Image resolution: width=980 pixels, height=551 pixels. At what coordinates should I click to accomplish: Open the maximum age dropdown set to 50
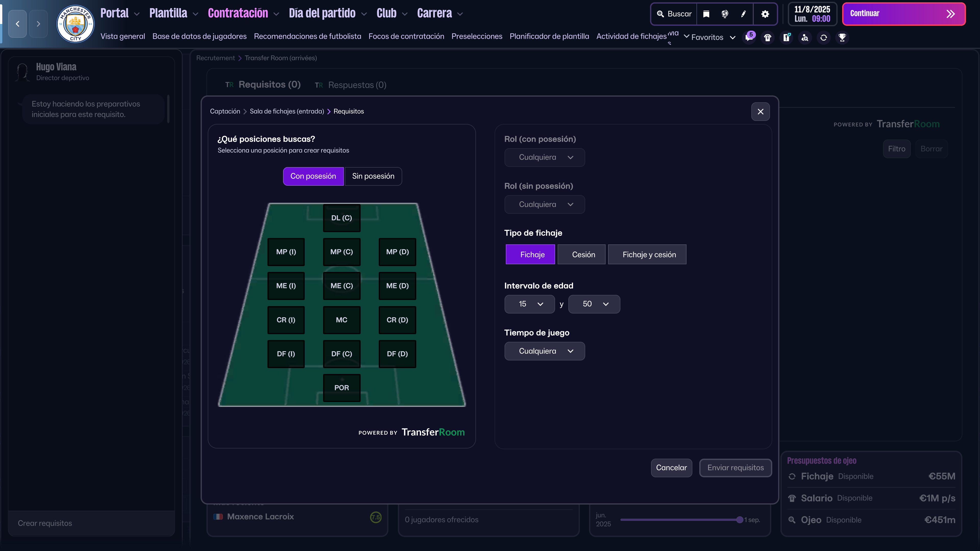594,304
